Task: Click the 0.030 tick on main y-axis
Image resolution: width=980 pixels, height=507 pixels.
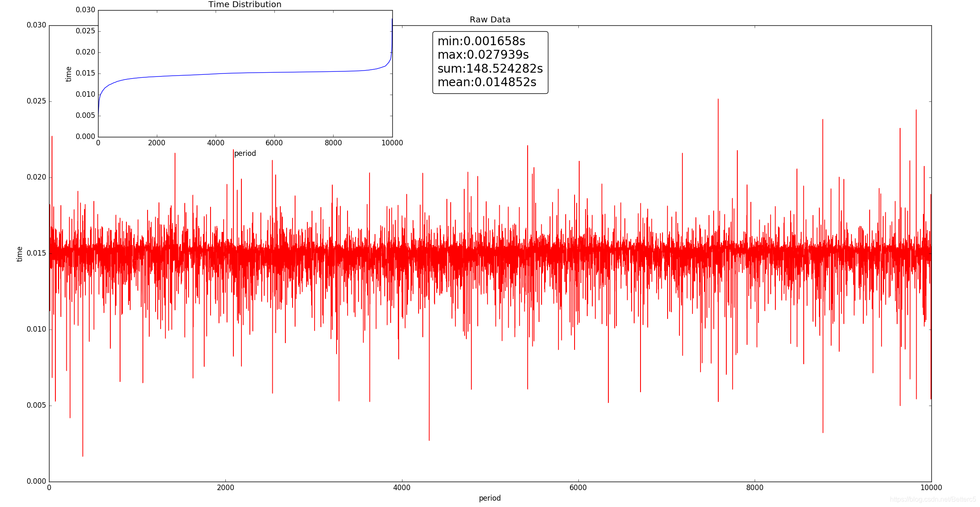Action: (36, 25)
